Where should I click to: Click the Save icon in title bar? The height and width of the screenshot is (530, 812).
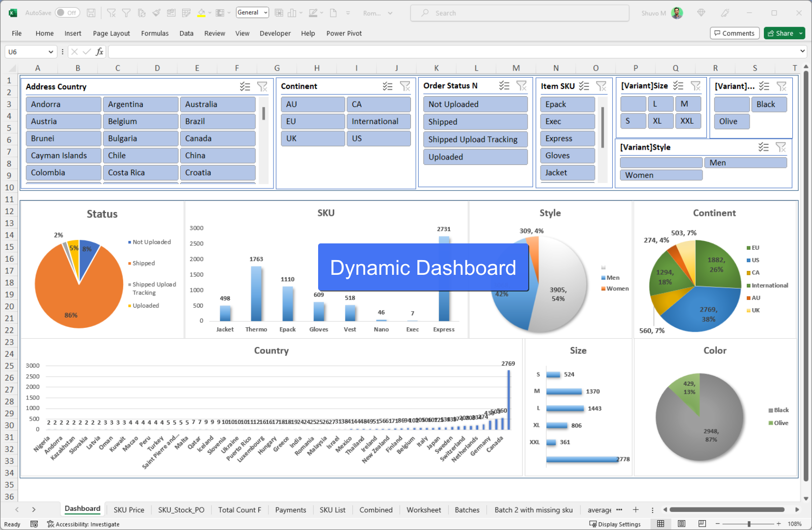(91, 13)
